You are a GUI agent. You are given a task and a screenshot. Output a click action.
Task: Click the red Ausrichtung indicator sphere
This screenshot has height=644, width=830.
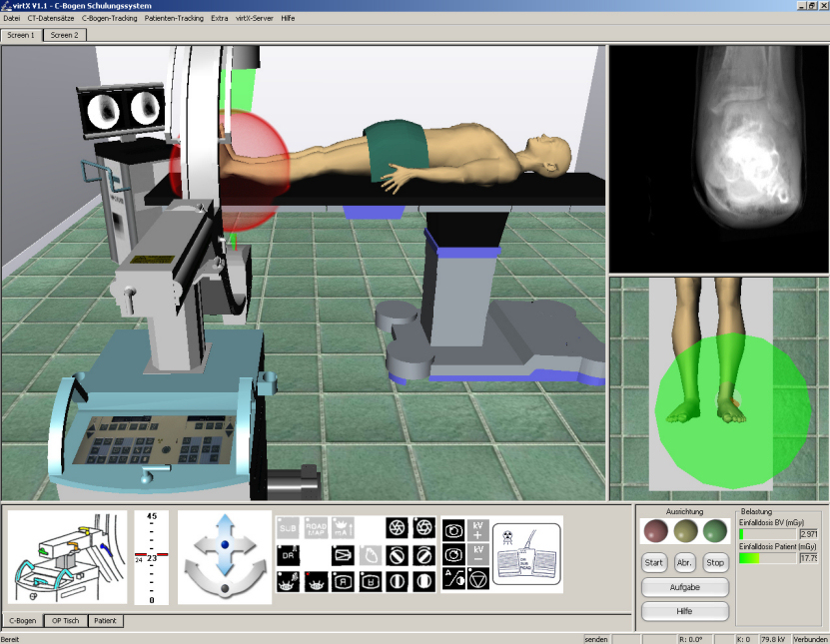click(653, 530)
